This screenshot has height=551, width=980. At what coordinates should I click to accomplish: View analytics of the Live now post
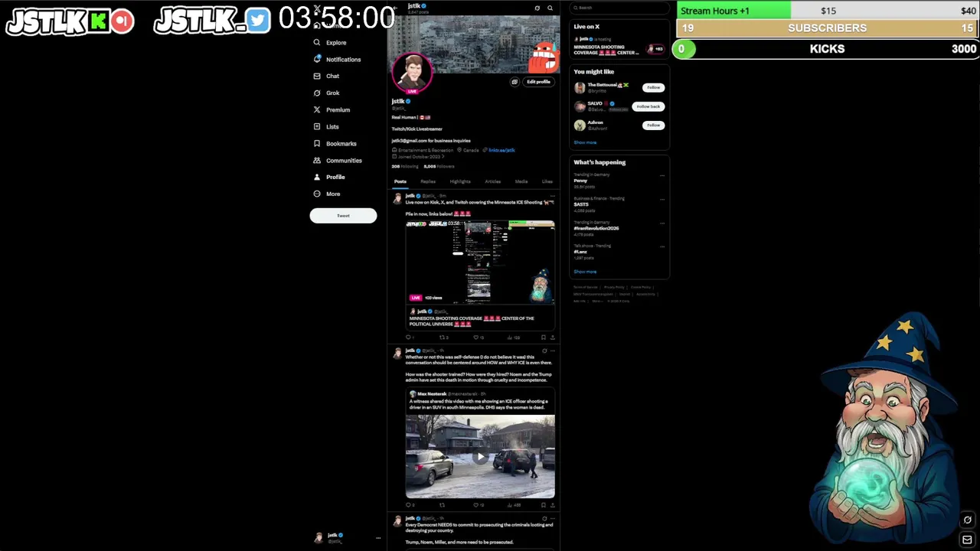pos(513,337)
